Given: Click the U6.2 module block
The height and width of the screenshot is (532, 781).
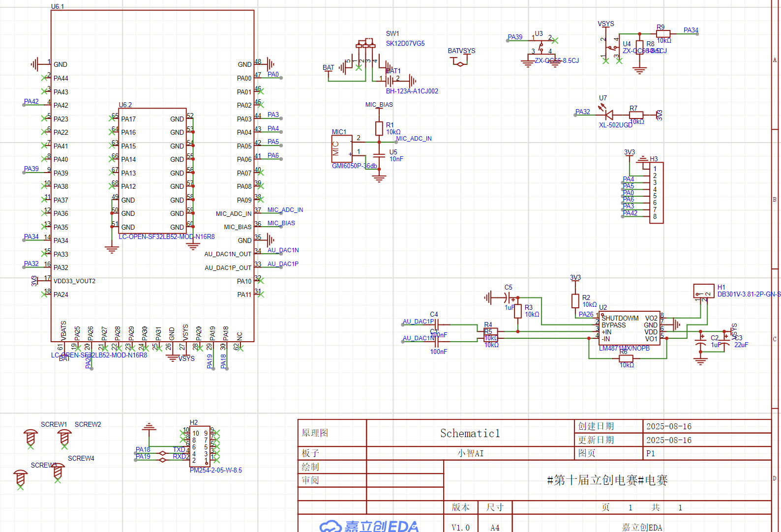Looking at the screenshot, I should pos(152,172).
